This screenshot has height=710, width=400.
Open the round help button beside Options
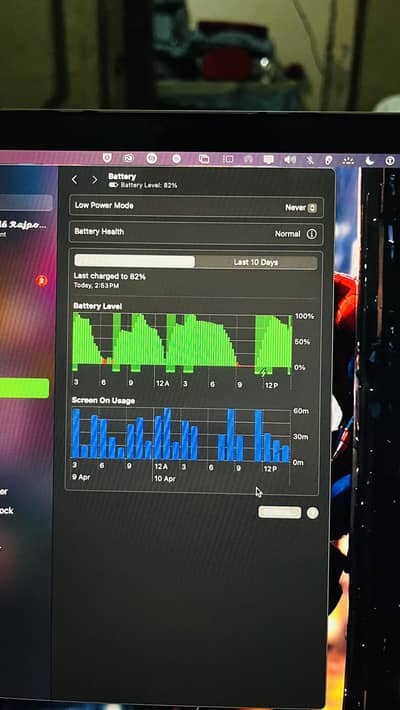[x=312, y=513]
